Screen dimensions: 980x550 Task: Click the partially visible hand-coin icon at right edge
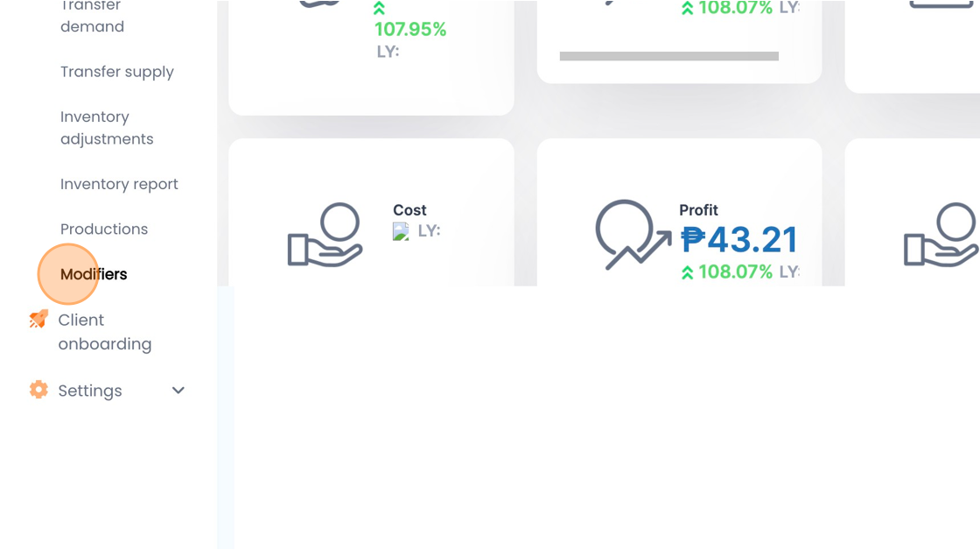click(941, 235)
